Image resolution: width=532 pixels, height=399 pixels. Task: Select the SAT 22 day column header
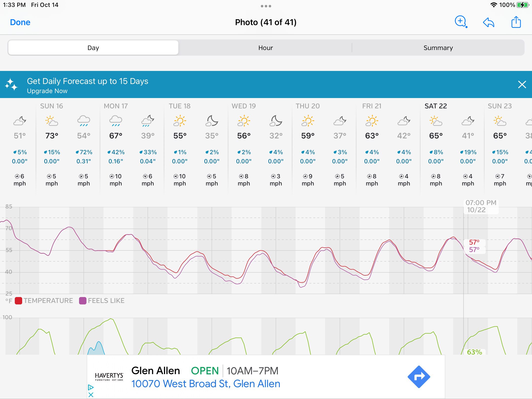point(435,106)
